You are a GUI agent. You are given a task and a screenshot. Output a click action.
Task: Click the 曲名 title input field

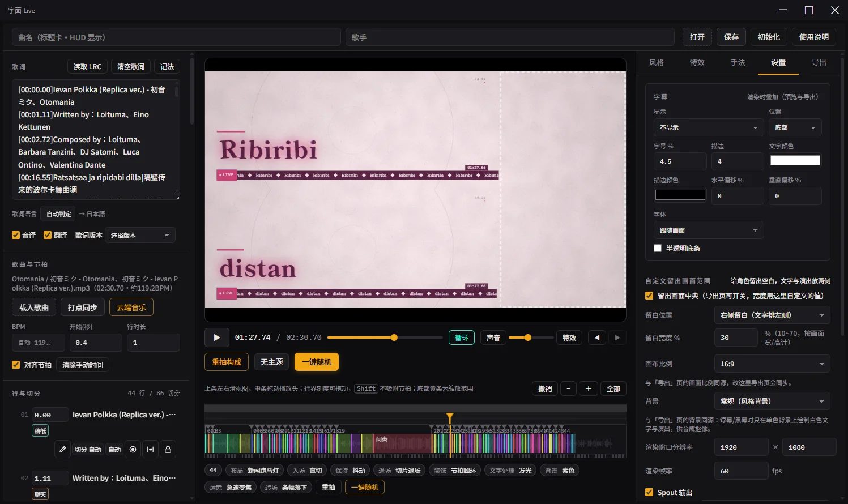[176, 37]
